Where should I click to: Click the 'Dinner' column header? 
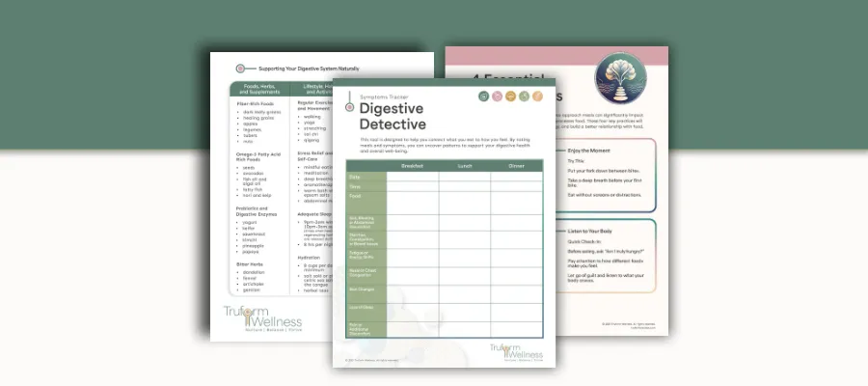coord(516,166)
